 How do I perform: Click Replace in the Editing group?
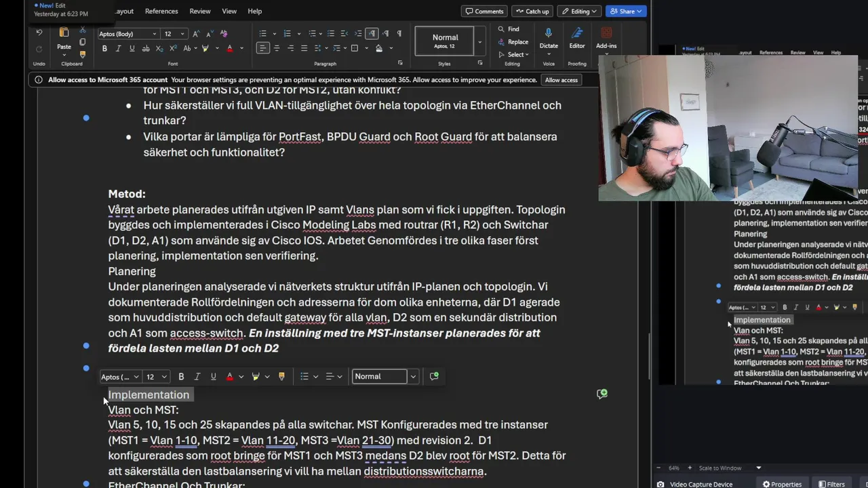point(513,42)
